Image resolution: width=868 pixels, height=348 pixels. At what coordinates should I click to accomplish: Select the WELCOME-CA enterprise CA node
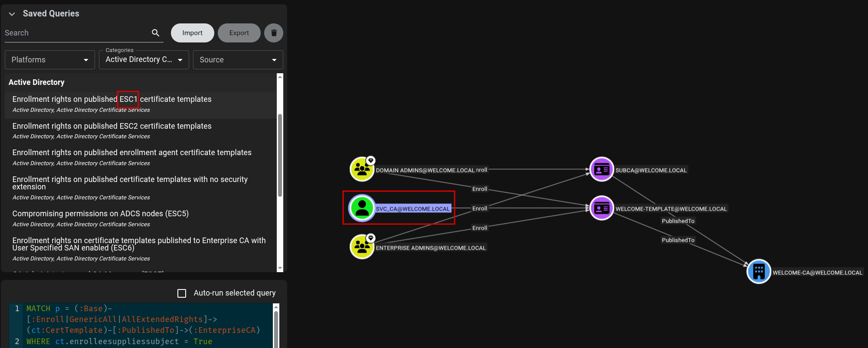coord(759,271)
